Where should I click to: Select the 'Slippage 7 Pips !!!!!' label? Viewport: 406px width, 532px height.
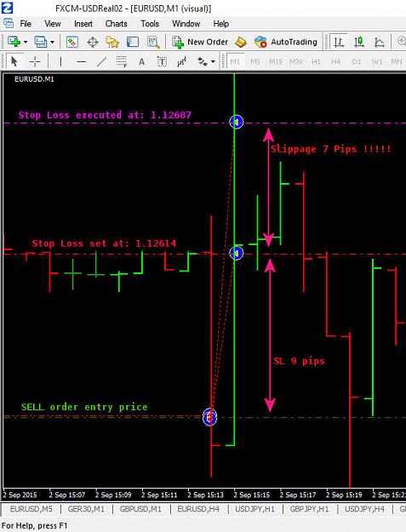pyautogui.click(x=331, y=149)
